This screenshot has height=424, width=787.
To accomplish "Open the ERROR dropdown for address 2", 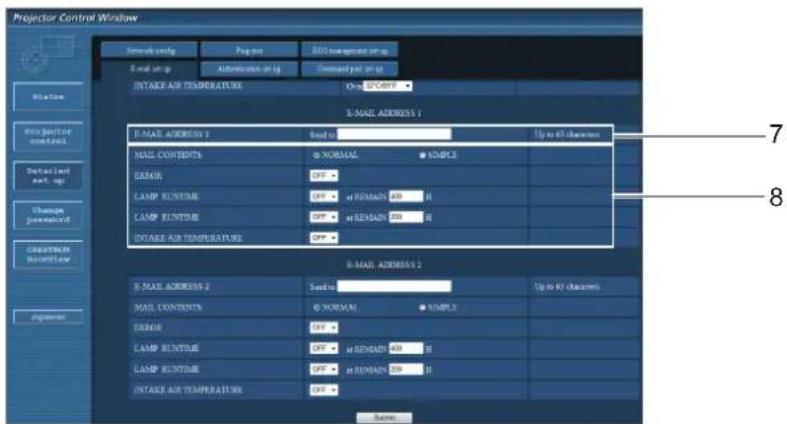I will [x=324, y=328].
